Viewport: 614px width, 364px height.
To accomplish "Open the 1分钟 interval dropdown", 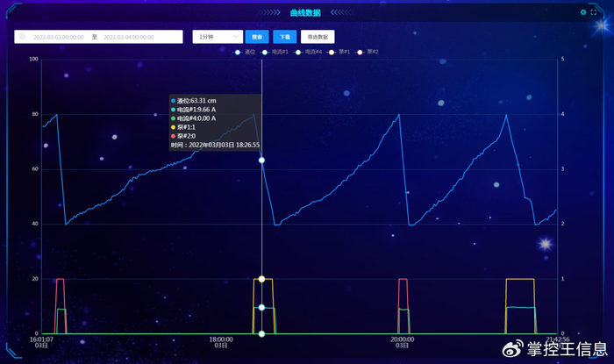I will (218, 37).
